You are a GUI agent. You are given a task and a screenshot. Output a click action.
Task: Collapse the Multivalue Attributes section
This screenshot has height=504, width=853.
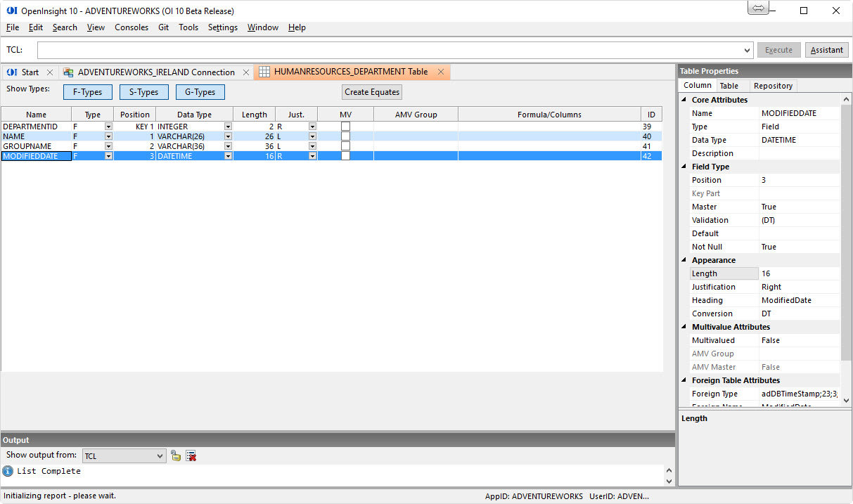pyautogui.click(x=684, y=327)
